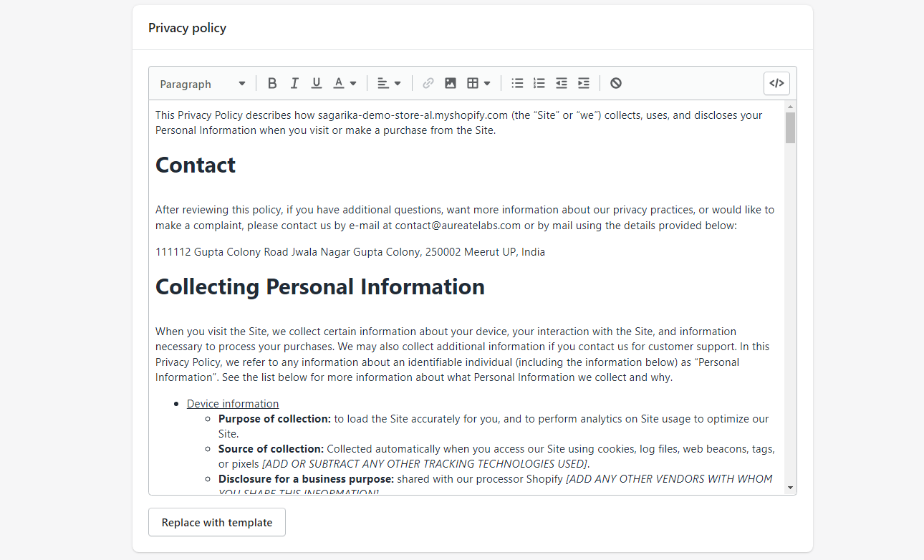924x560 pixels.
Task: Create a numbered list
Action: pos(539,84)
